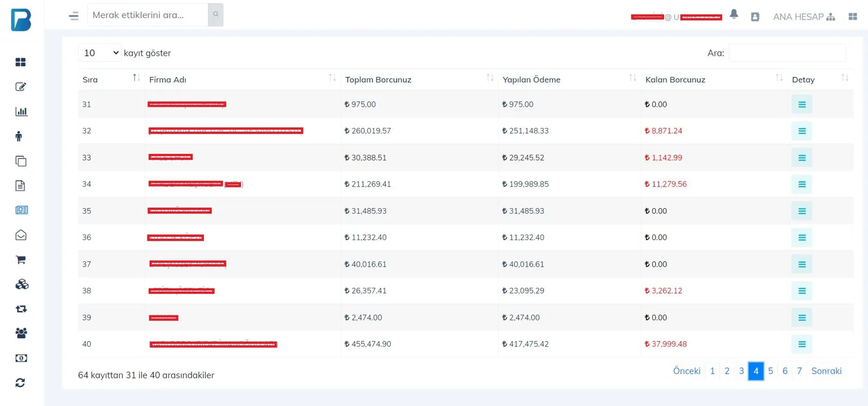Open the edit pencil icon in the sidebar
868x406 pixels.
coord(21,87)
